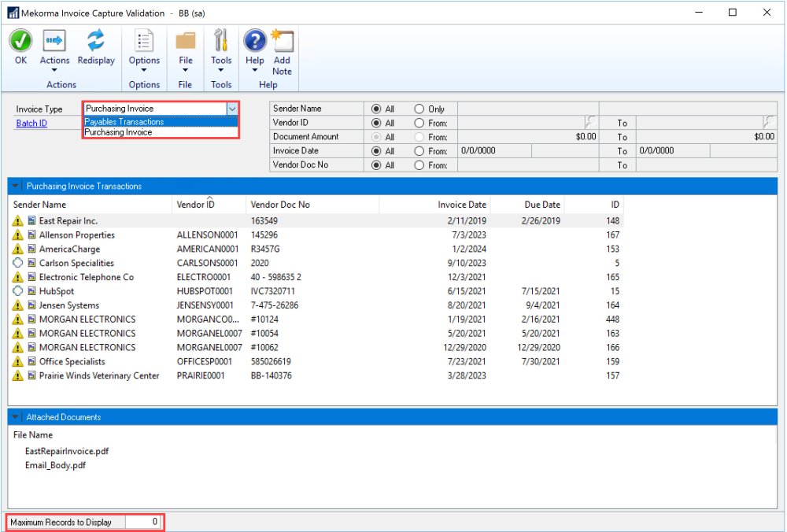
Task: Collapse the Attached Documents section
Action: pos(17,417)
